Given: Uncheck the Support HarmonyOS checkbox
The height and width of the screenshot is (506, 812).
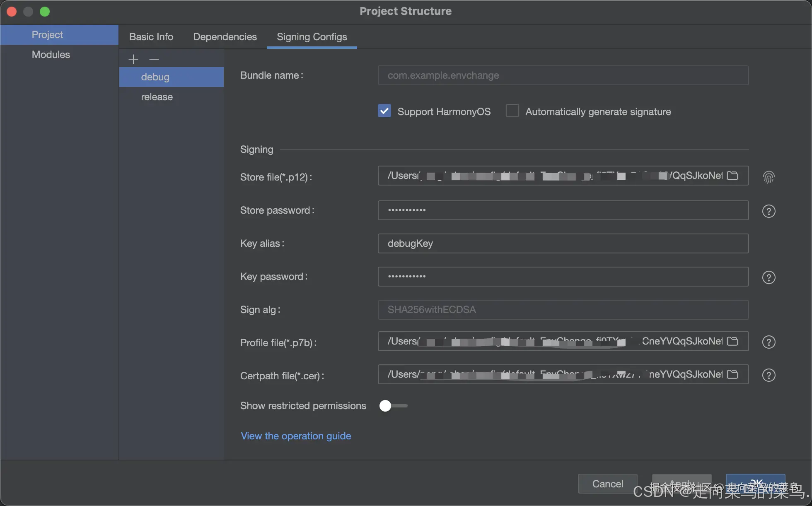Looking at the screenshot, I should click(384, 111).
